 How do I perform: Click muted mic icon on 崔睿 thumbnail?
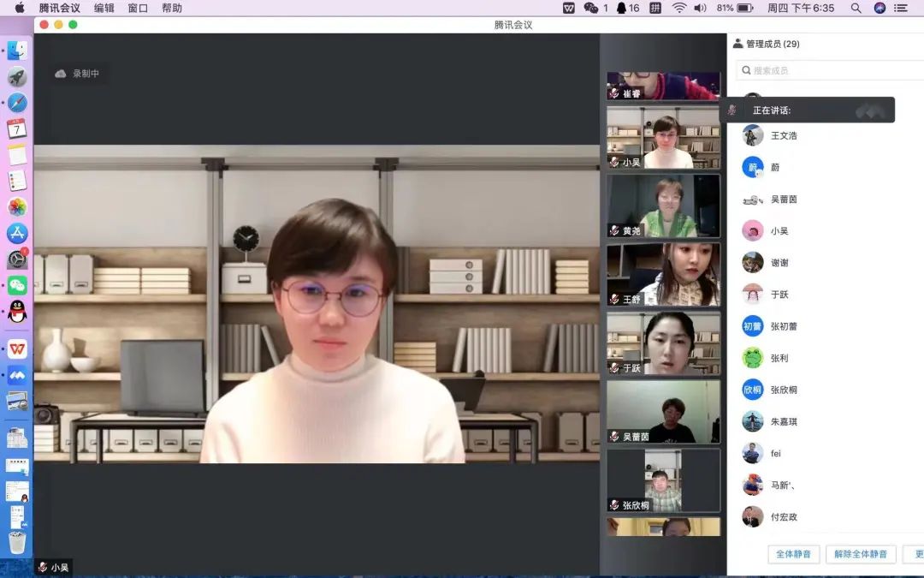(614, 93)
